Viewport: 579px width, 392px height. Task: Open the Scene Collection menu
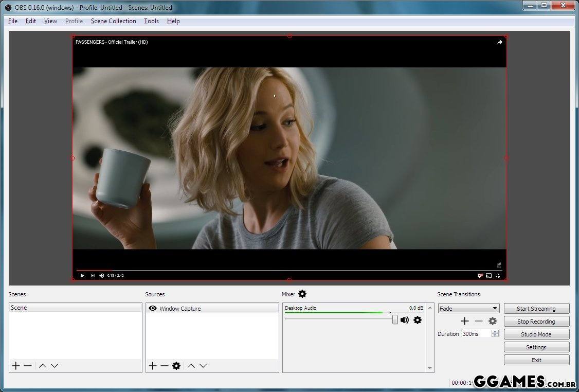(113, 21)
